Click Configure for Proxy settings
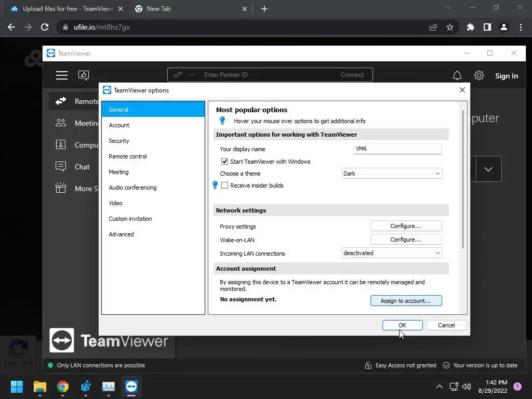Viewport: 532px width, 399px height. click(406, 226)
